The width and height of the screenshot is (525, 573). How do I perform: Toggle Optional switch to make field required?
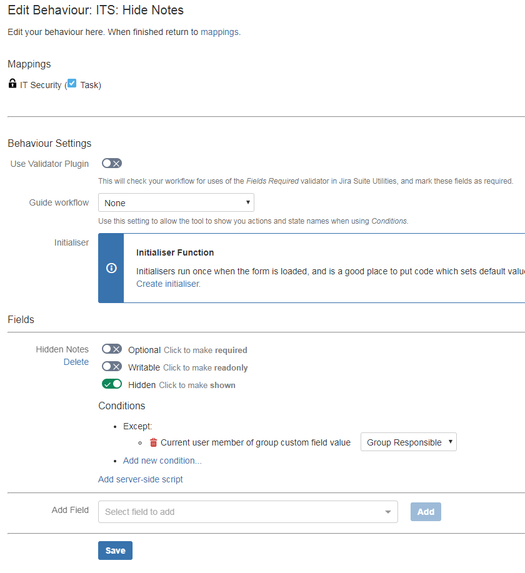(x=112, y=349)
